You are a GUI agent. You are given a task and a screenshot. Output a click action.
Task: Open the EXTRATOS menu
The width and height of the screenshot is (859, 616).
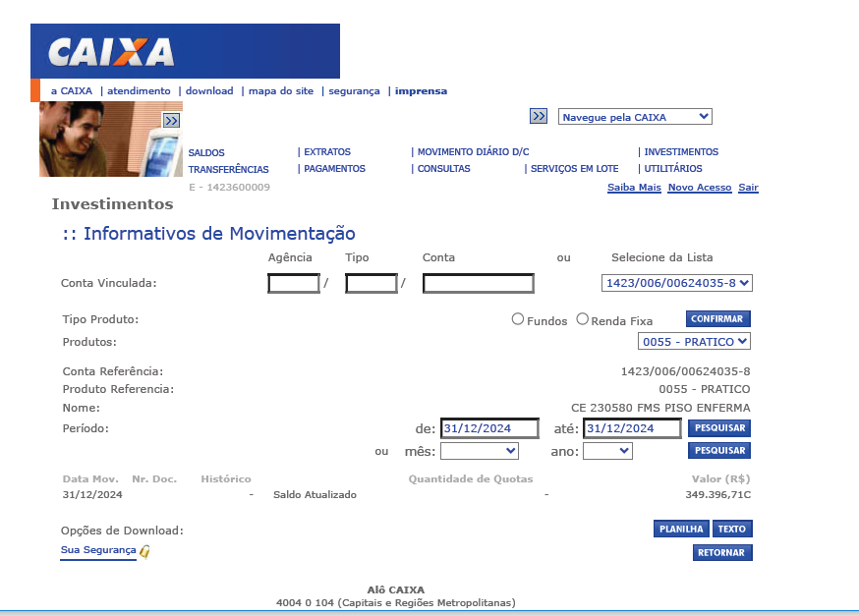327,152
